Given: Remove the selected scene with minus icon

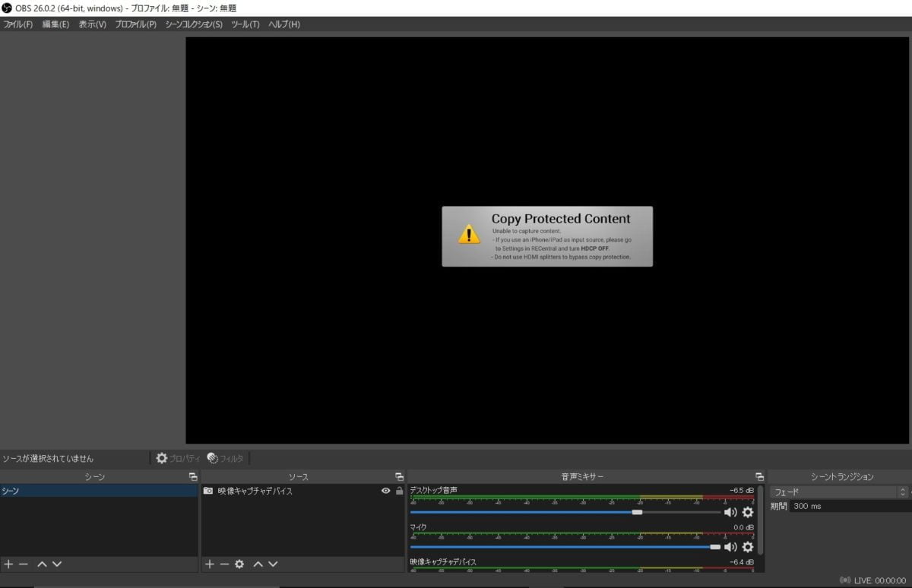Looking at the screenshot, I should coord(24,564).
